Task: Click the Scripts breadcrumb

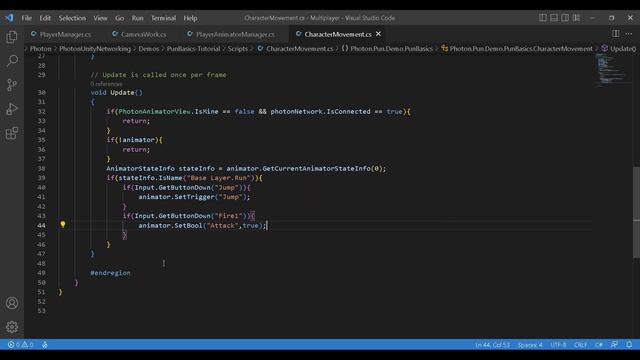Action: click(x=238, y=49)
